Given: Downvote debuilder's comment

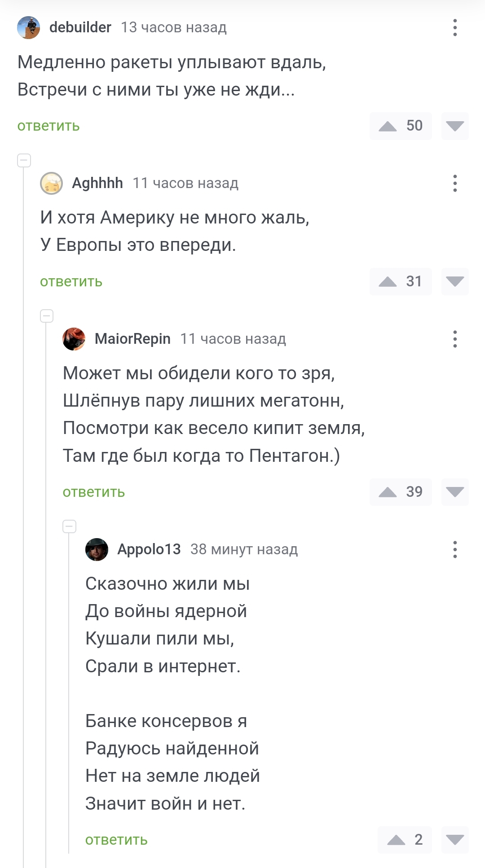Looking at the screenshot, I should (x=454, y=126).
